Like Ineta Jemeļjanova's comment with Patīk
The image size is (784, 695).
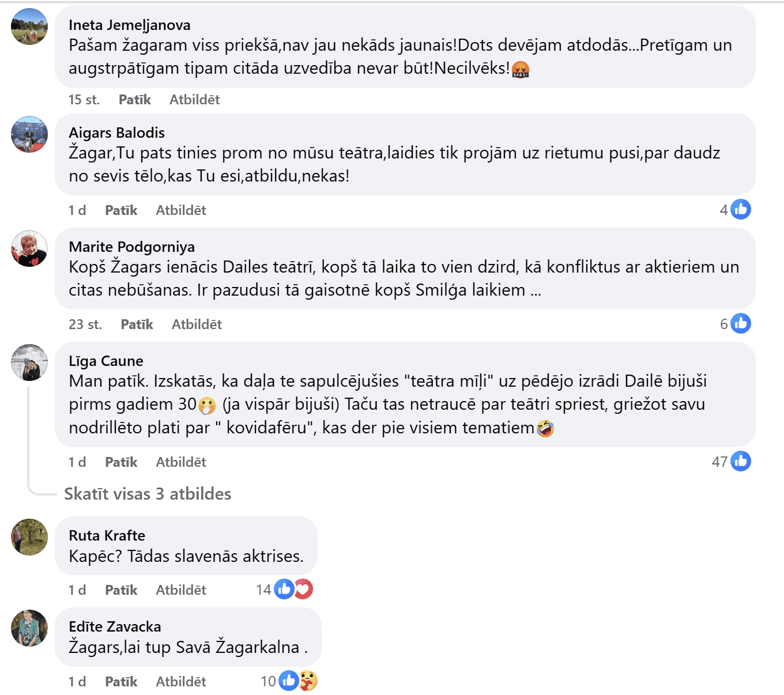134,100
